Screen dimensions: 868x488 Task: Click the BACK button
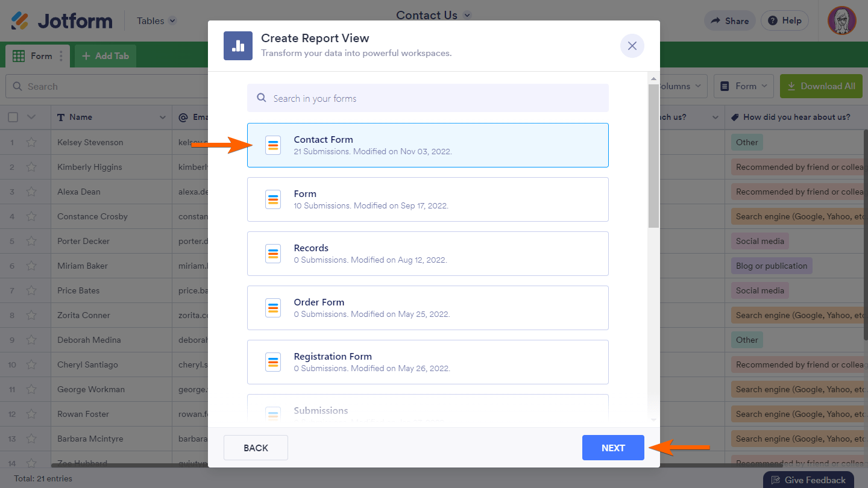coord(256,448)
